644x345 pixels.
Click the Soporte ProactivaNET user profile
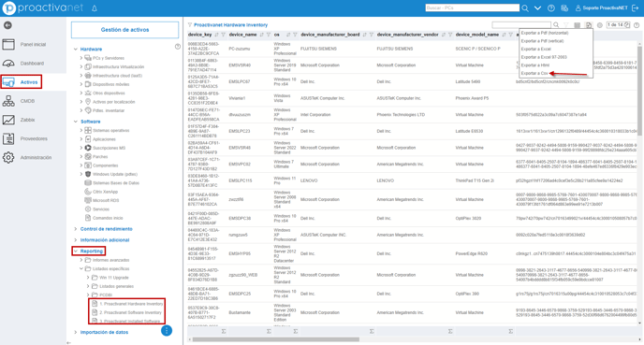(601, 7)
